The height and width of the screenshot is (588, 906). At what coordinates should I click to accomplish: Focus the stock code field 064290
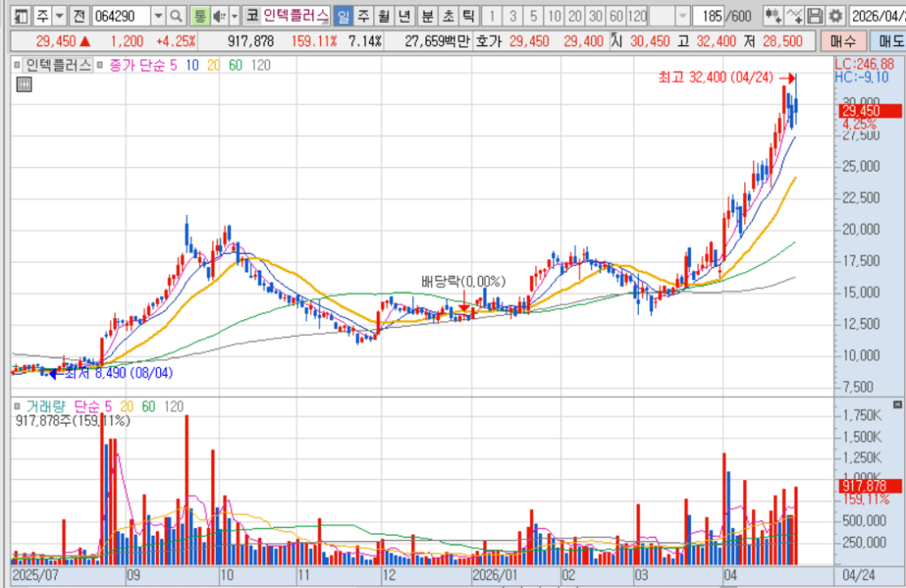(121, 16)
